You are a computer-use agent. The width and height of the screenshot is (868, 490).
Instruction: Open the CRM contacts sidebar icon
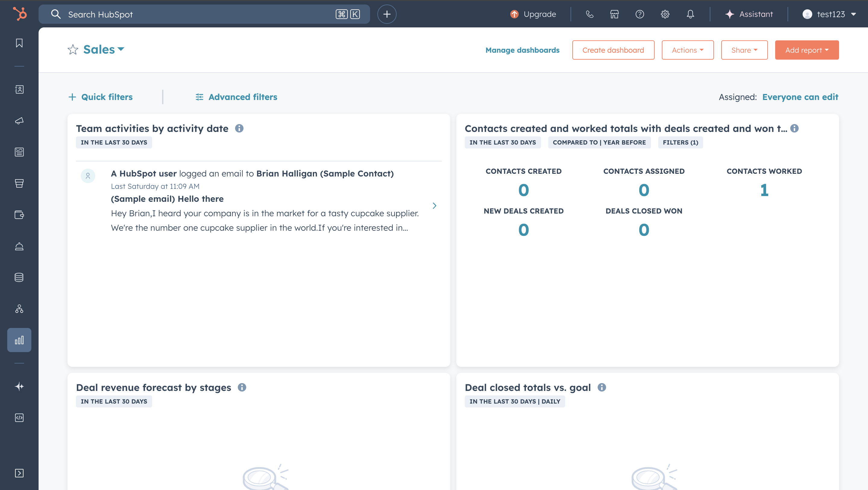pyautogui.click(x=19, y=89)
